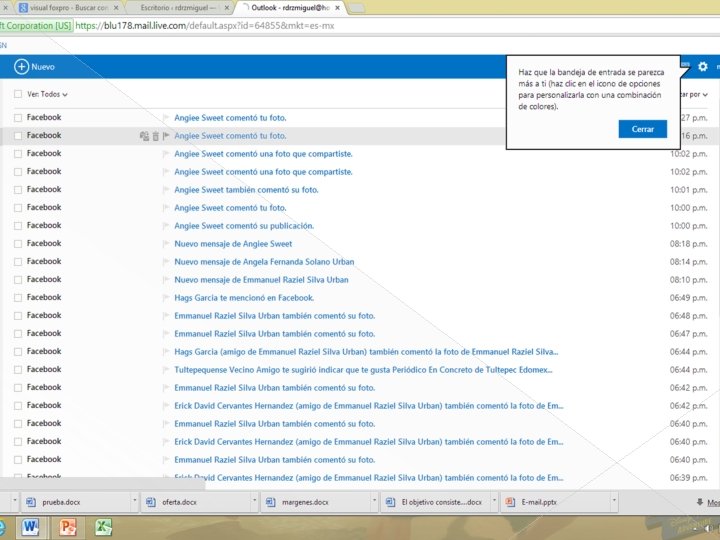This screenshot has width=720, height=540.
Task: Flag the Nuevo mensaje de Angiee Sweet email
Action: [166, 244]
